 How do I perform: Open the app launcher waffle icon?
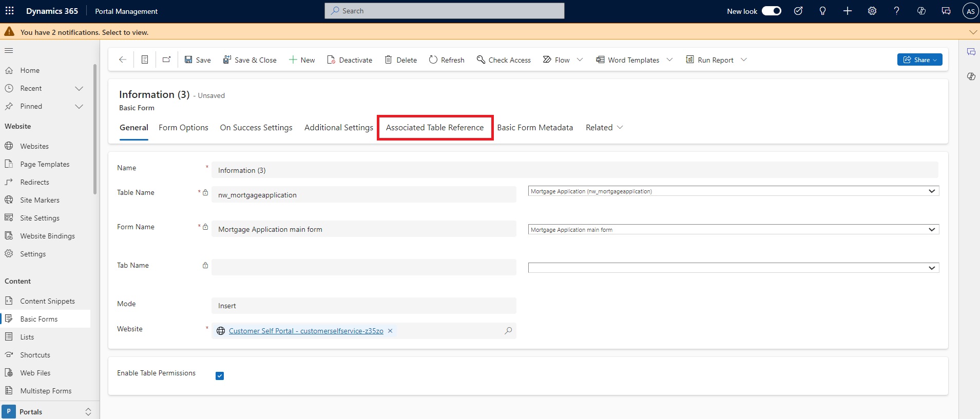tap(10, 11)
